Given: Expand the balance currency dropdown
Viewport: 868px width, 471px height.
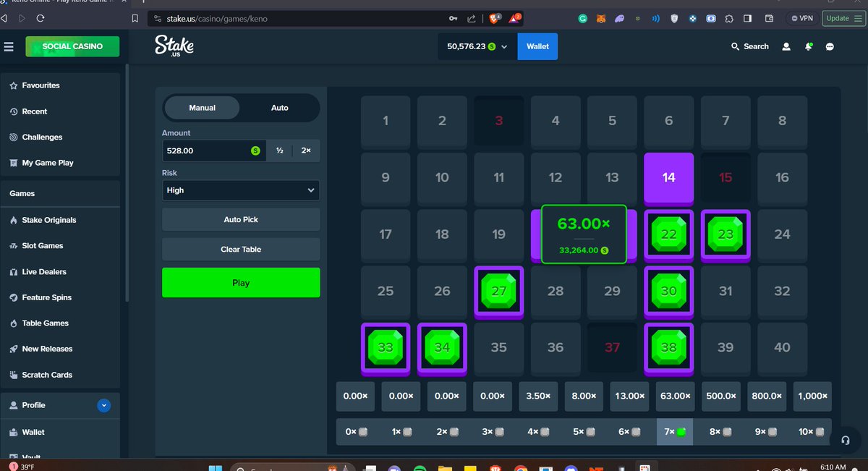Looking at the screenshot, I should [504, 46].
